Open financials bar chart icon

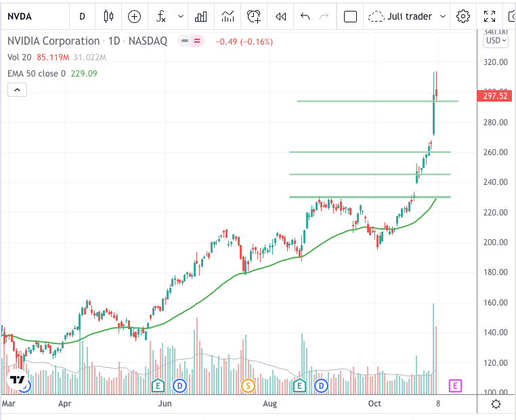200,16
